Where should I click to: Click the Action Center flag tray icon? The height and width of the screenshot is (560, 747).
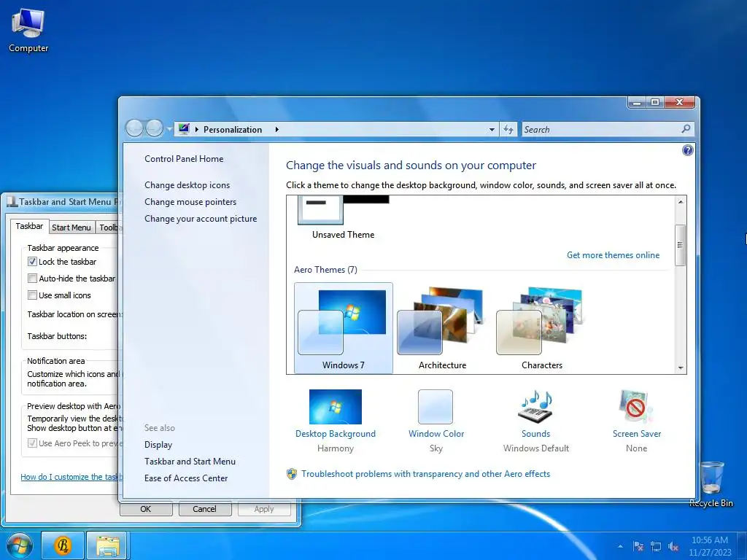(638, 546)
